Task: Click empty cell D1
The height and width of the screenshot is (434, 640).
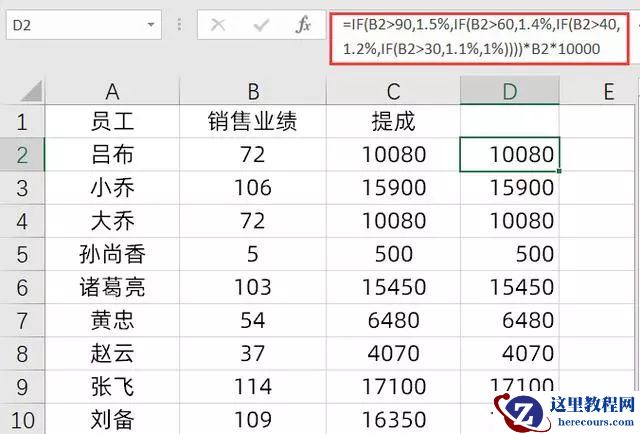Action: (x=510, y=121)
